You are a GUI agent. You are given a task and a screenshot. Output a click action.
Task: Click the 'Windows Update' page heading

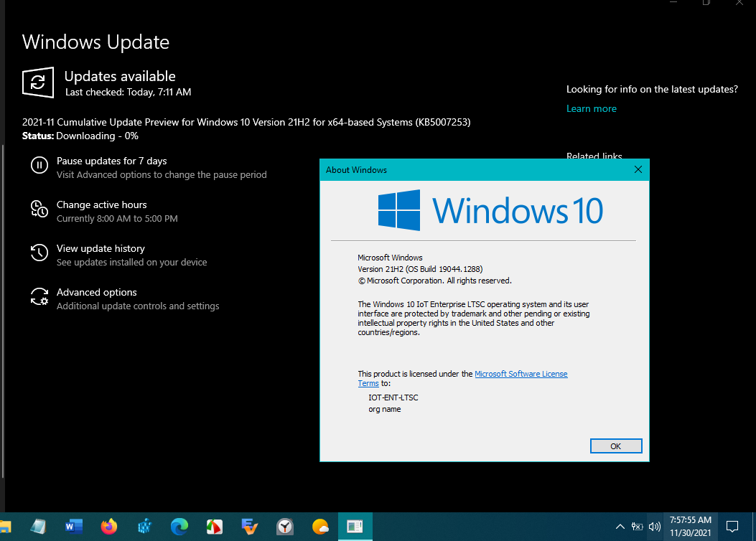tap(96, 42)
